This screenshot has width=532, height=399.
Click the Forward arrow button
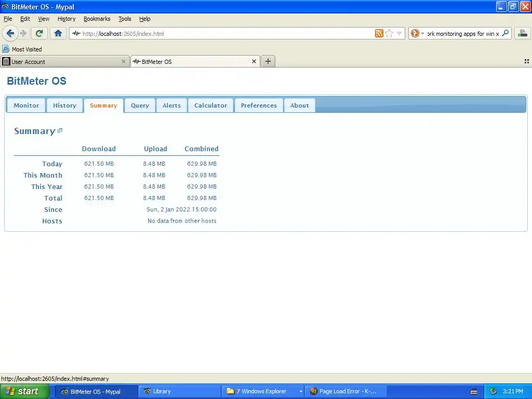(23, 33)
